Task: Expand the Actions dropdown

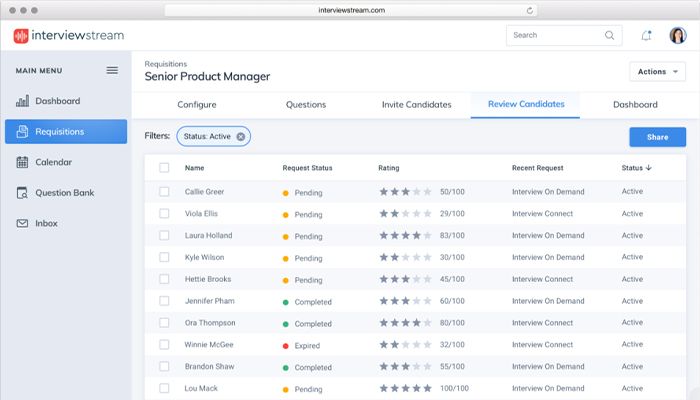Action: (657, 72)
